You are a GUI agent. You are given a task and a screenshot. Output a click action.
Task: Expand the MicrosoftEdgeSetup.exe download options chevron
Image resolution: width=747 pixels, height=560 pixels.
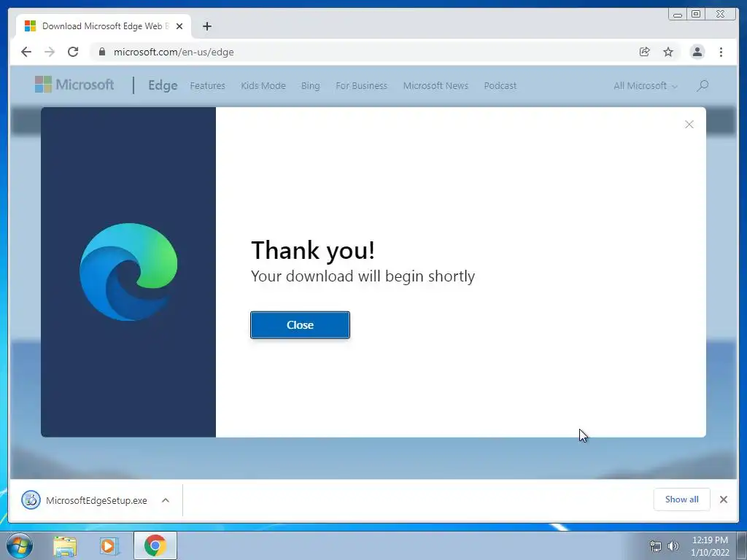[x=166, y=500]
